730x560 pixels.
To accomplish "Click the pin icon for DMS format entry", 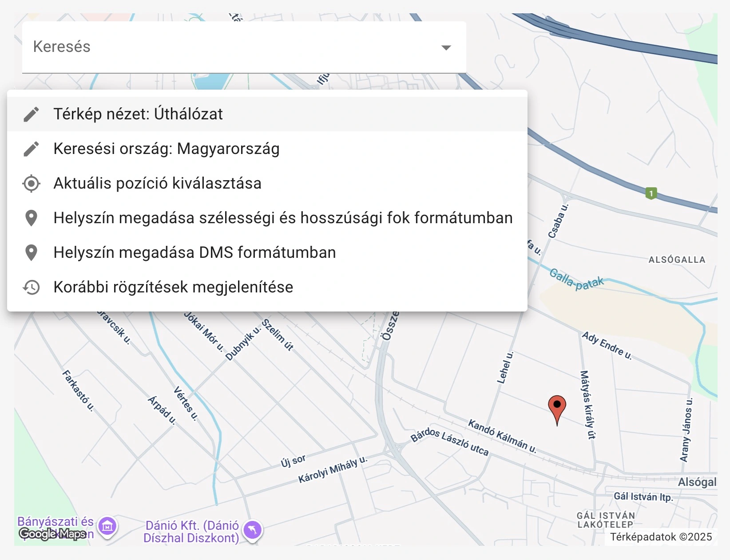I will point(31,252).
